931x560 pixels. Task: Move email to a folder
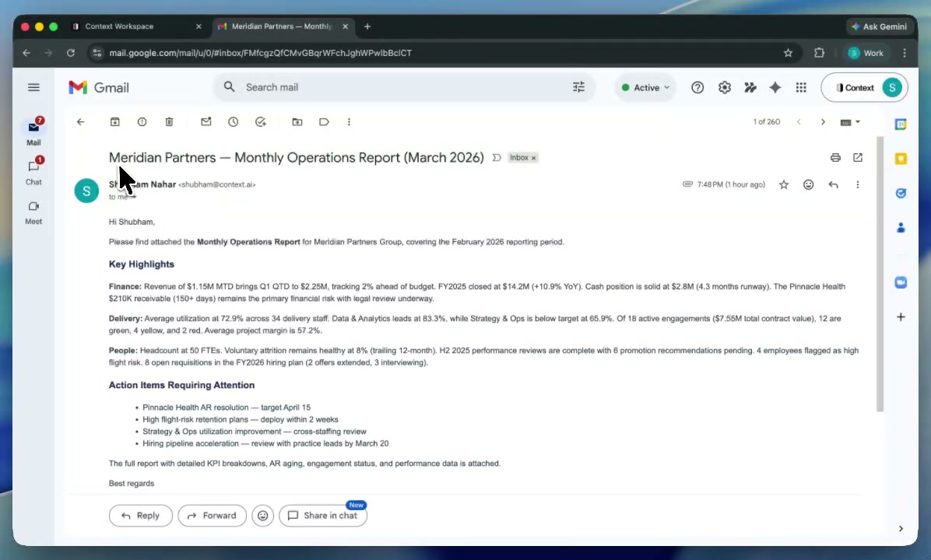(297, 121)
